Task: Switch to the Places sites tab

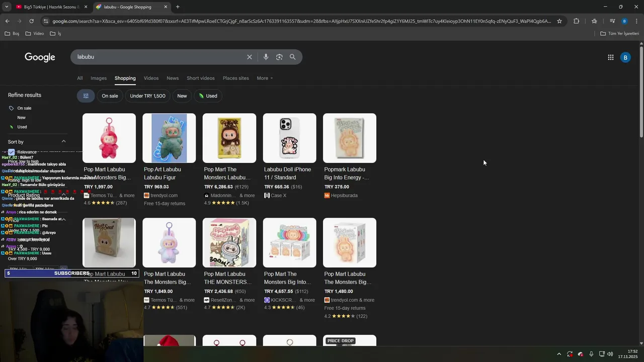Action: click(x=236, y=78)
